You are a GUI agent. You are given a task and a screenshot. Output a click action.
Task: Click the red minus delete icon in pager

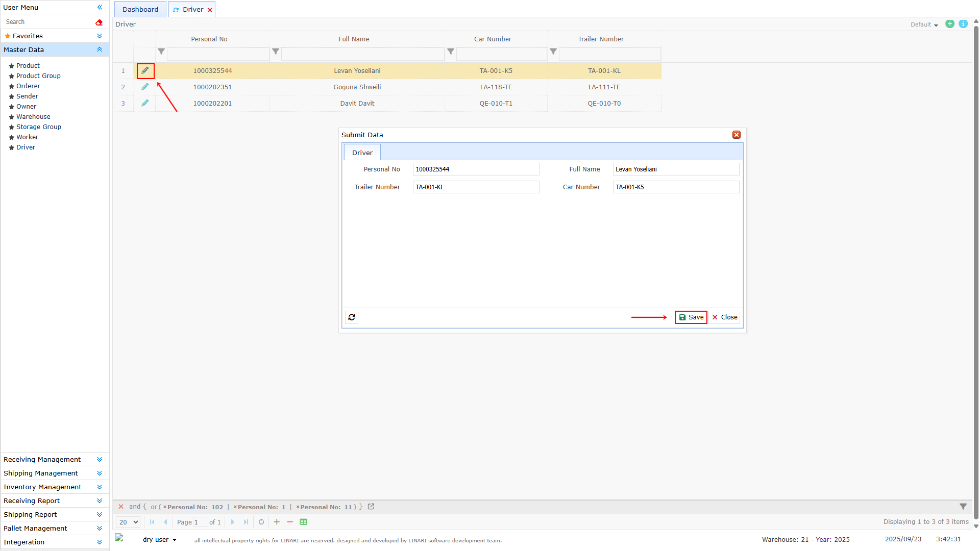coord(290,522)
